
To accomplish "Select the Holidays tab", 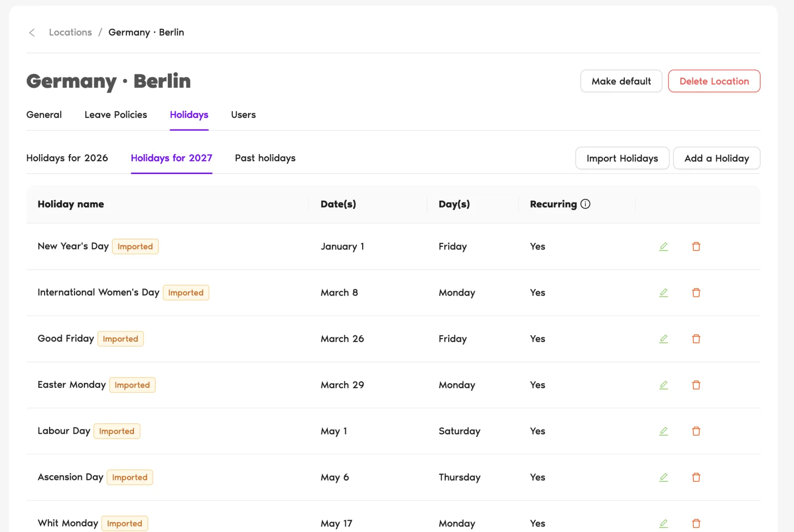I will pyautogui.click(x=189, y=115).
